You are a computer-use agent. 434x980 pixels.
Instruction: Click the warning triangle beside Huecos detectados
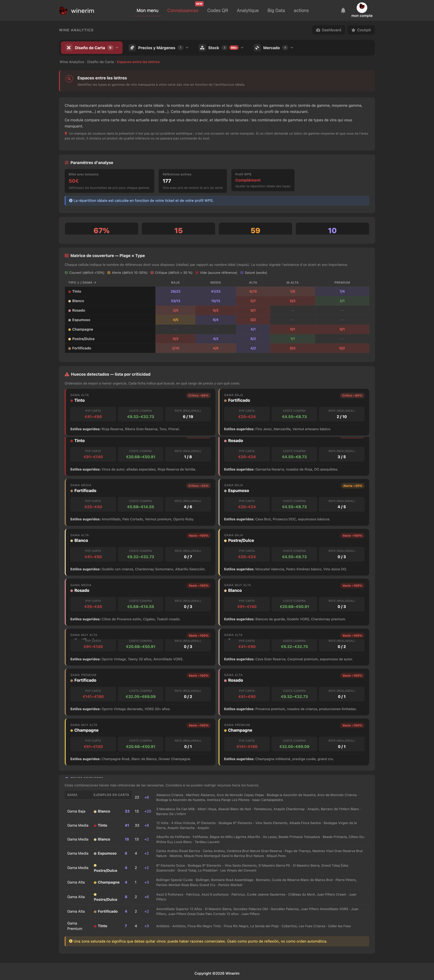tap(67, 374)
